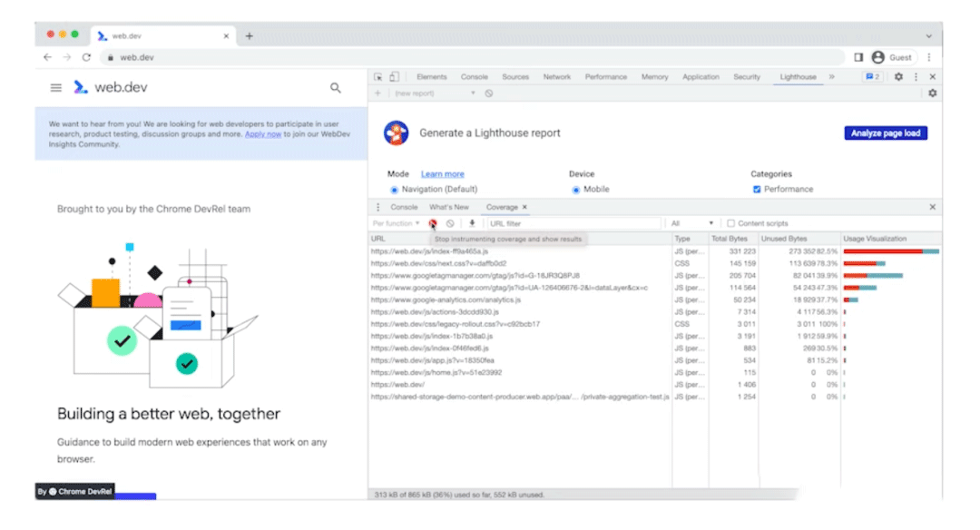
Task: Sort by the Unused Bytes column header
Action: 799,239
